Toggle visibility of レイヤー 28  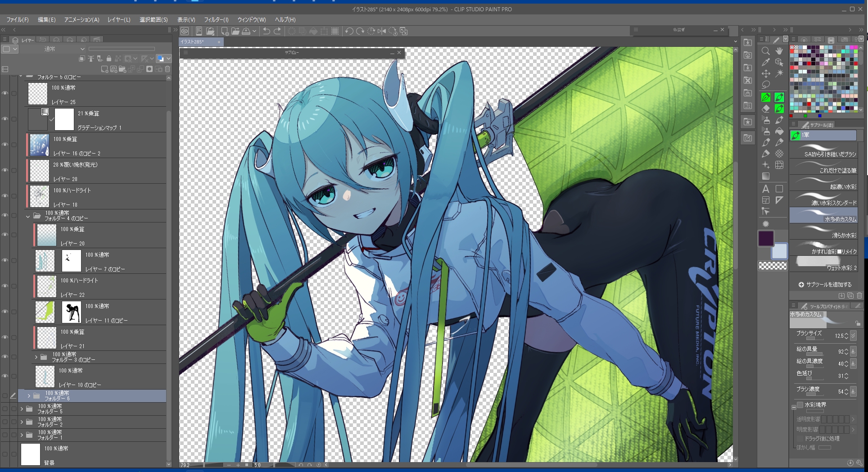5,170
